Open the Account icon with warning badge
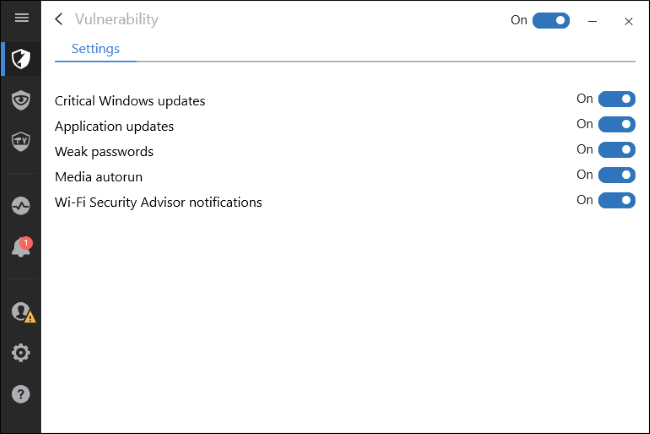650x434 pixels. (20, 312)
